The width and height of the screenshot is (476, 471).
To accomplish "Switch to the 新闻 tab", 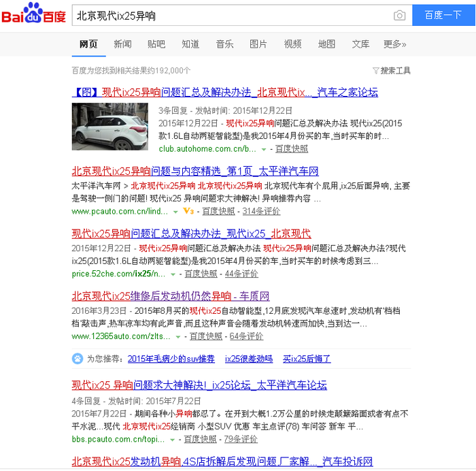I will (x=122, y=44).
